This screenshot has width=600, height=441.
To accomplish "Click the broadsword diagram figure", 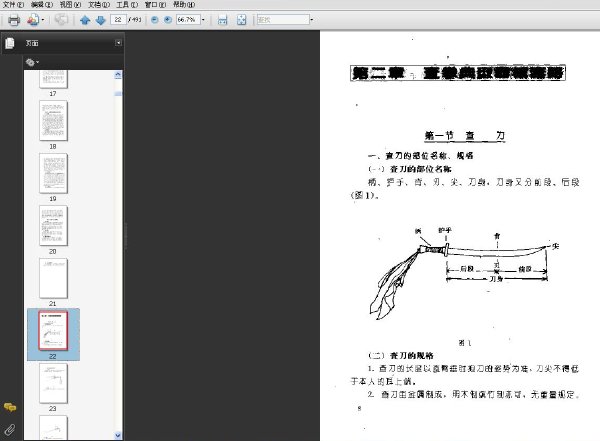I will pos(464,273).
